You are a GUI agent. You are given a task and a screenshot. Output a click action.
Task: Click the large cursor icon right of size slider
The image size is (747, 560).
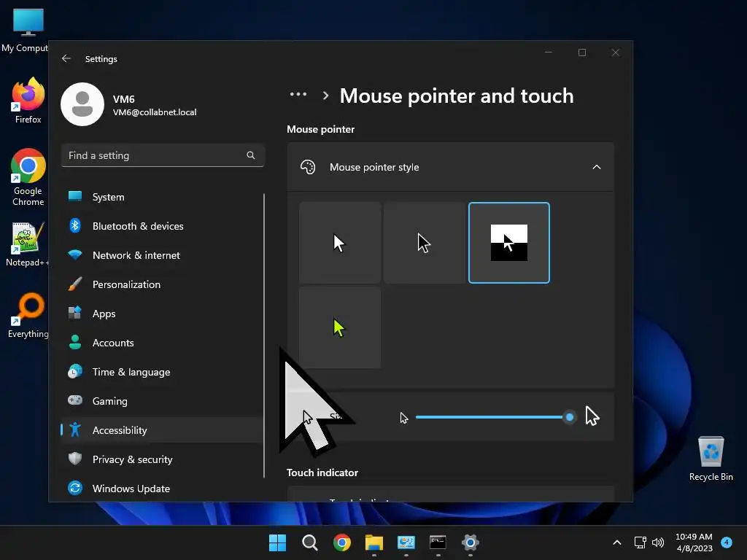pos(592,416)
